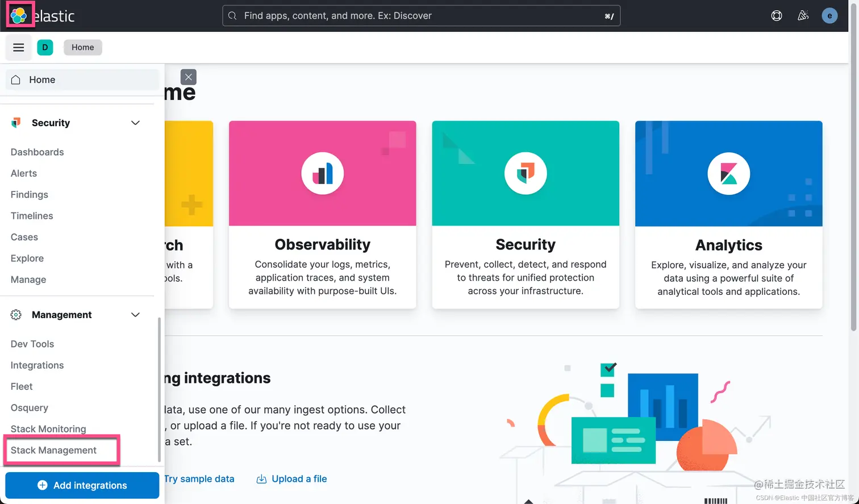Open Stack Monitoring in the sidebar

coord(48,429)
